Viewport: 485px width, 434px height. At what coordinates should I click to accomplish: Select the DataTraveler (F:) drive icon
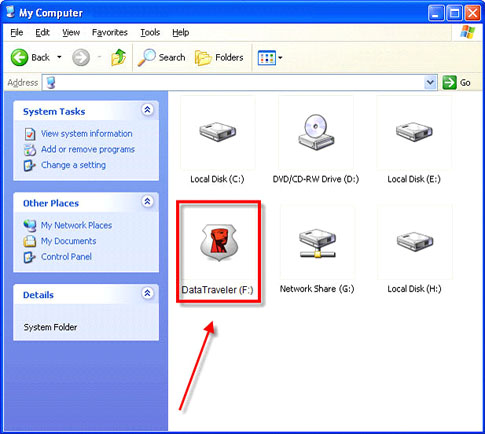coord(219,243)
